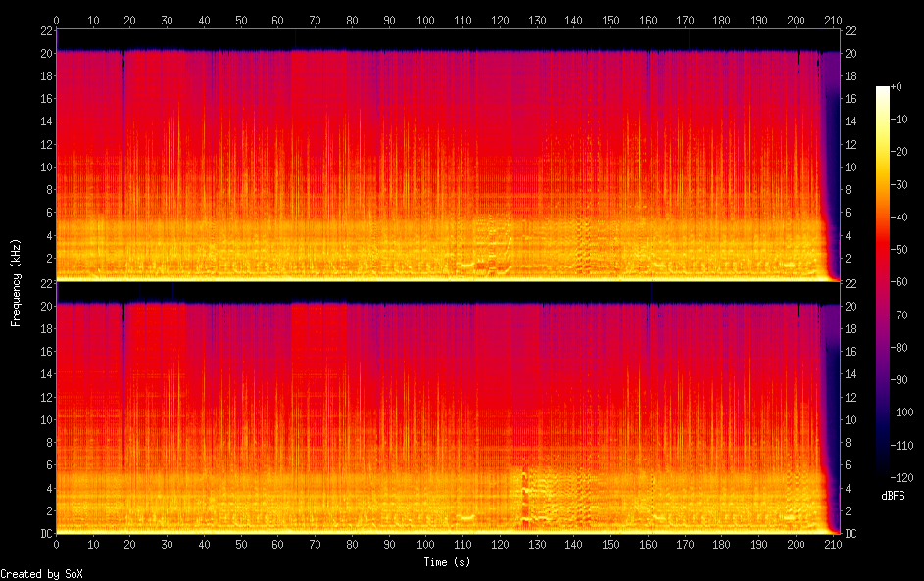Click the 100 tick label on the bottom time axis

(425, 545)
